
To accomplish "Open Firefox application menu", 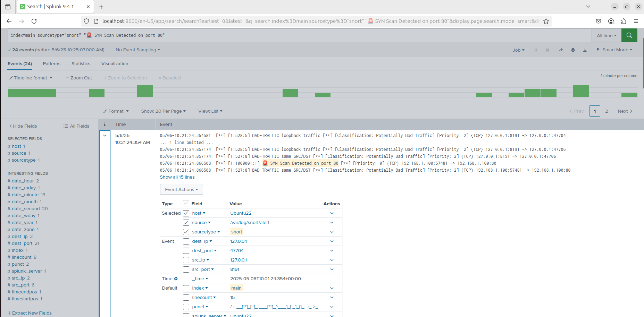I will 636,21.
